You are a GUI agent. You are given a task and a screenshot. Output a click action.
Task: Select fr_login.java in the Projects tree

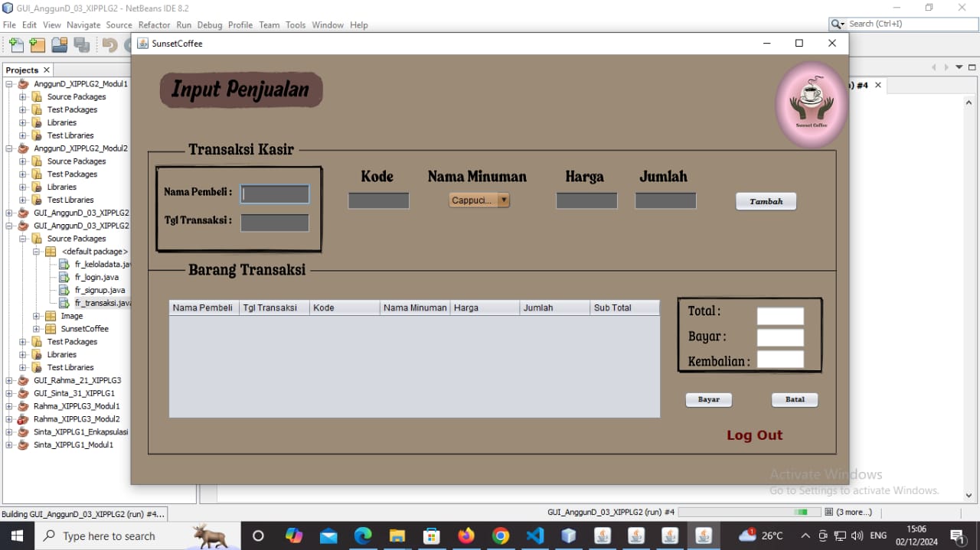[x=96, y=277]
